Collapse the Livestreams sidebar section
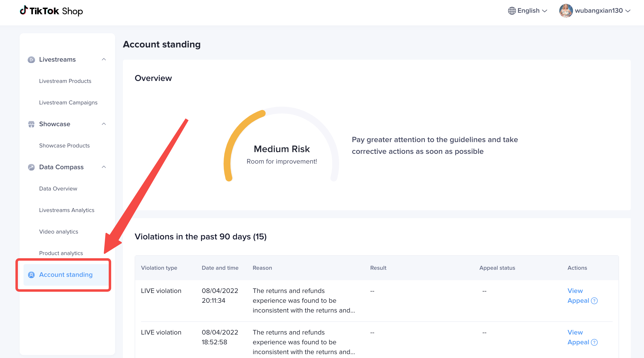 click(x=104, y=59)
